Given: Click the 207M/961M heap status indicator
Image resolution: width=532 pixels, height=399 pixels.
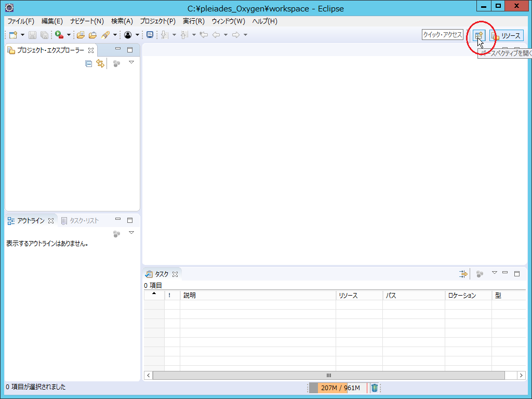Looking at the screenshot, I should [340, 388].
